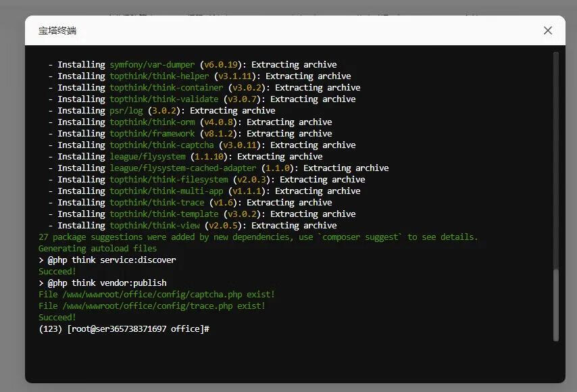Click the topthink/think-template package name
Screen dimensions: 577x392
point(164,214)
